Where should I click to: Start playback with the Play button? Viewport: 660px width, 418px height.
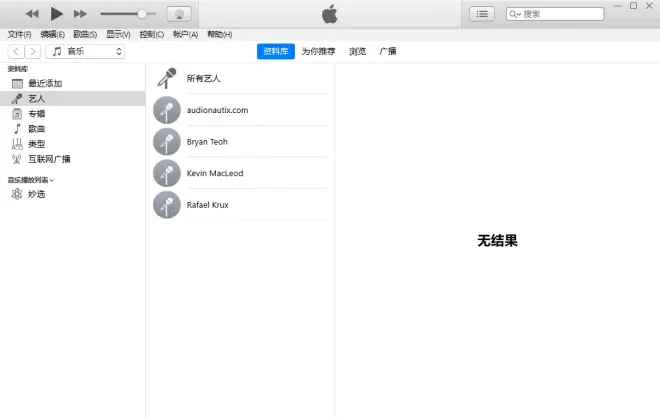(x=56, y=14)
